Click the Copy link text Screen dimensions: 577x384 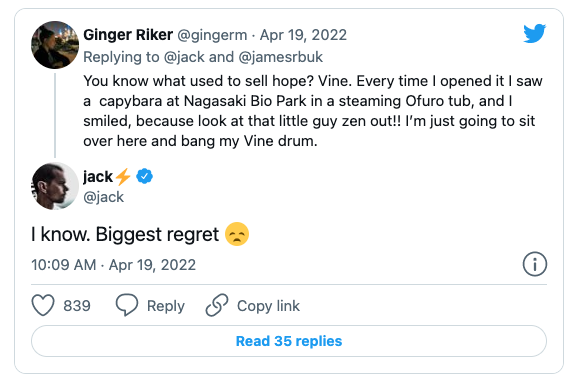[268, 306]
